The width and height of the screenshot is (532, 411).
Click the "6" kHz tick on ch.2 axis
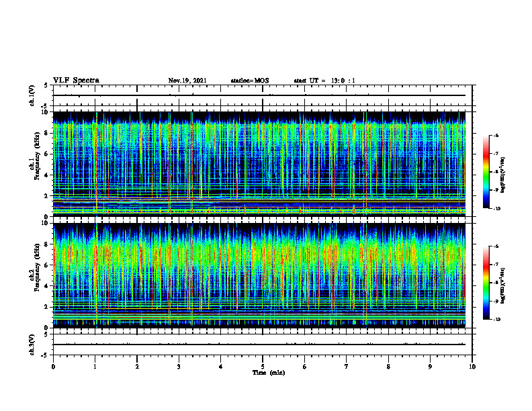point(46,265)
